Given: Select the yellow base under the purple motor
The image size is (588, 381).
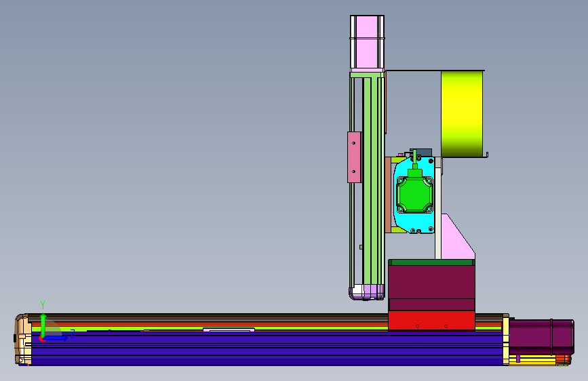Looking at the screenshot, I should pyautogui.click(x=534, y=360).
